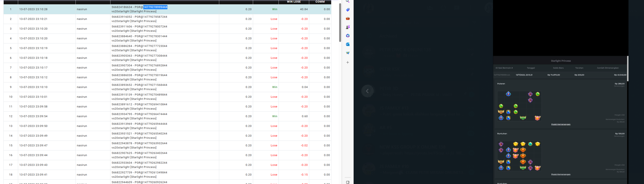The height and width of the screenshot is (184, 644).
Task: Open the Shopping tag icon in the sidebar
Action: [348, 10]
